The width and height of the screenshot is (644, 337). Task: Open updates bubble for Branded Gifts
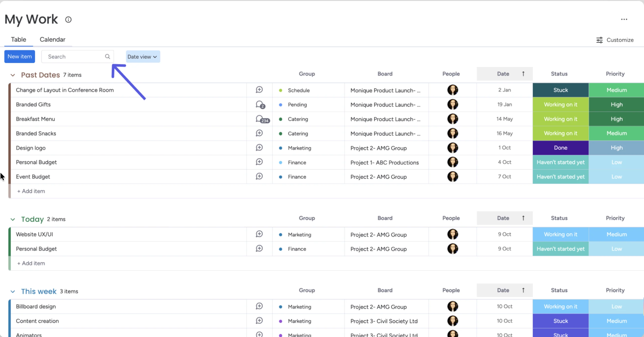click(x=260, y=105)
